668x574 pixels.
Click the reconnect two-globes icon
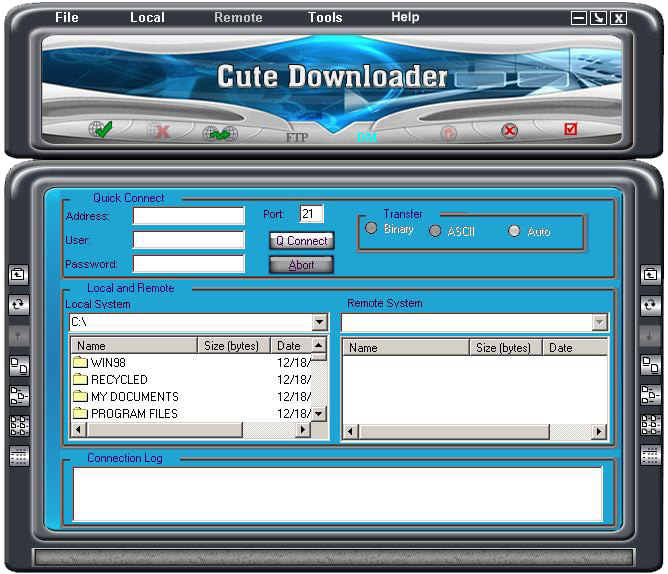(220, 134)
